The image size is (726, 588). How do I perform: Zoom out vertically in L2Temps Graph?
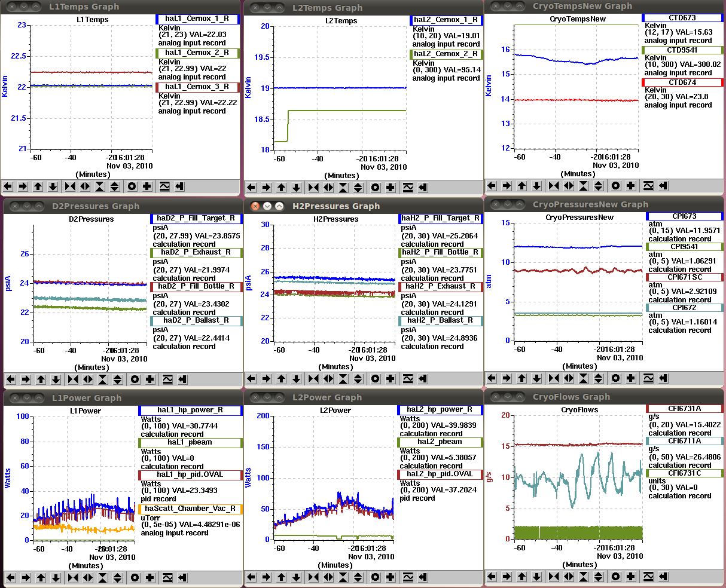[x=358, y=188]
